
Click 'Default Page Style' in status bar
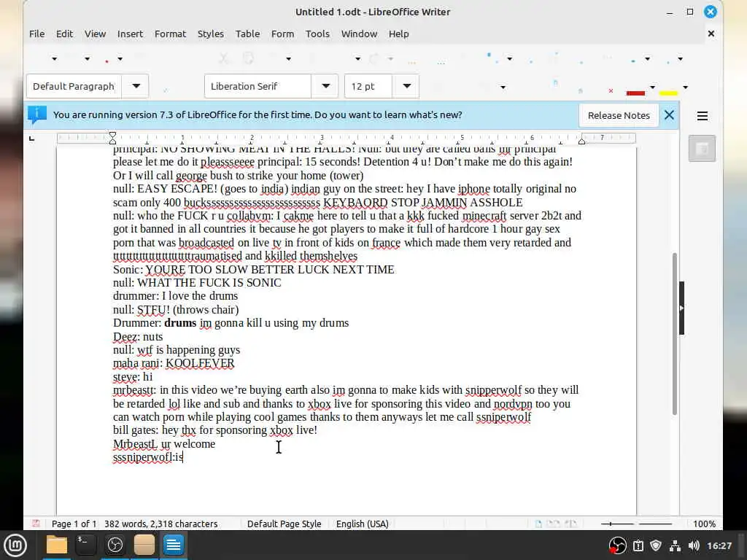(x=284, y=524)
